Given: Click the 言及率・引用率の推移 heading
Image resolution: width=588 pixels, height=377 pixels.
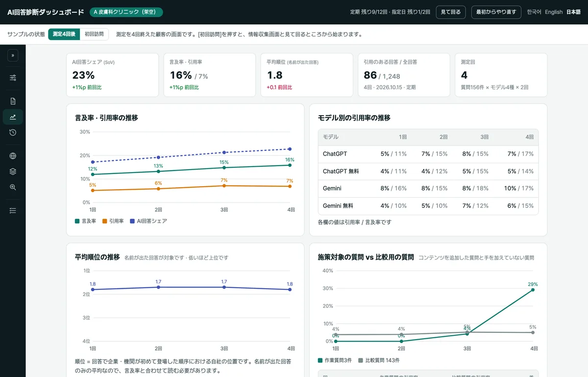Looking at the screenshot, I should coord(106,118).
